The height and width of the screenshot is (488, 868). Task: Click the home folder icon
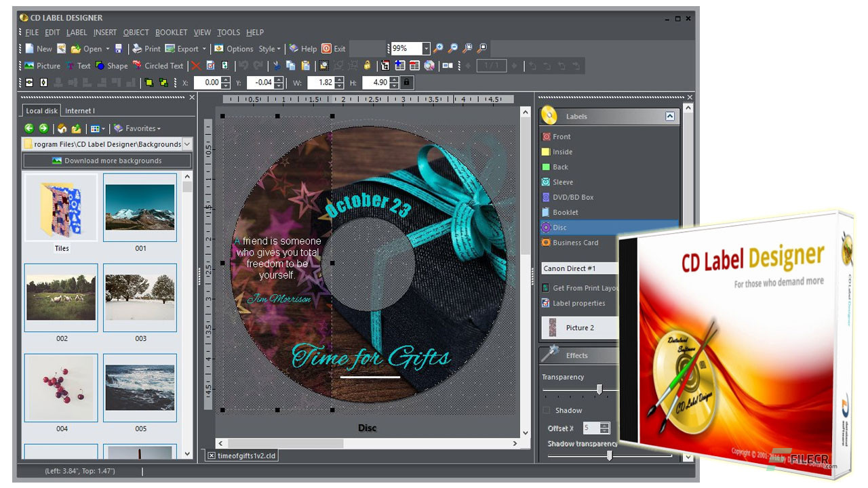(62, 128)
